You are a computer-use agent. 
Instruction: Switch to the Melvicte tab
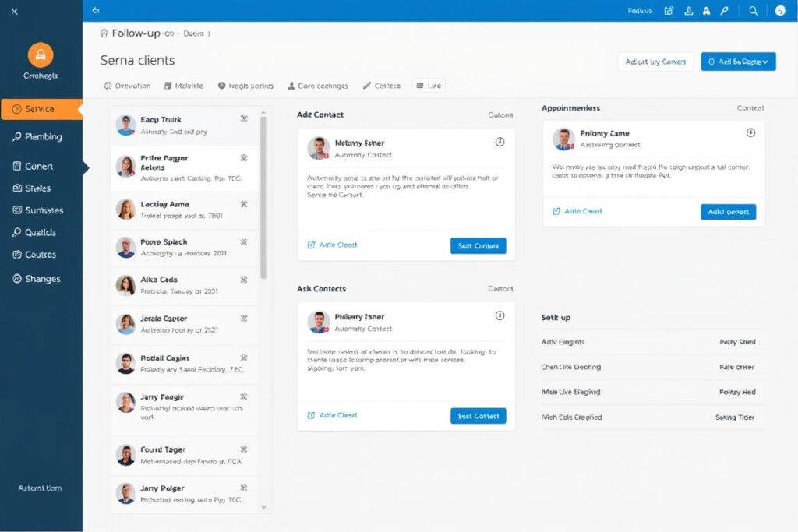[x=184, y=86]
